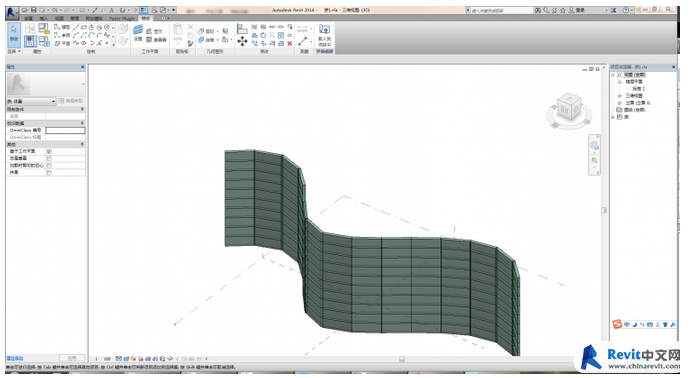Image resolution: width=691 pixels, height=378 pixels.
Task: Click the Cut geometry tool
Action: tap(208, 31)
